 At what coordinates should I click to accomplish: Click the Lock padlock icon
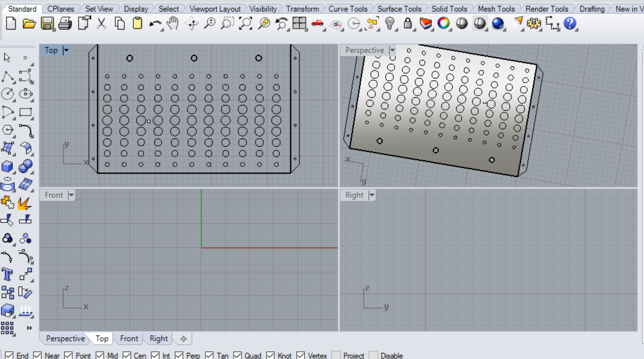click(x=408, y=24)
